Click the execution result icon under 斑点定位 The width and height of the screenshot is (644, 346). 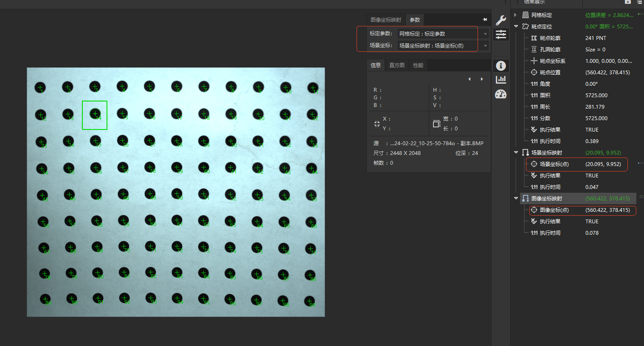[534, 129]
